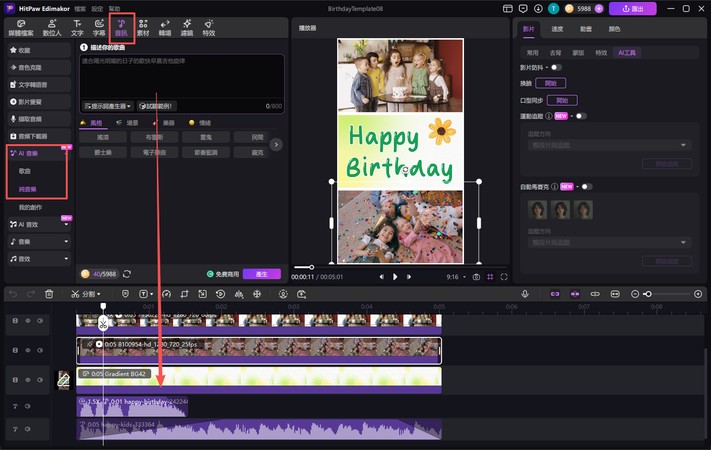Open the feedback message icon in title bar
The height and width of the screenshot is (450, 711).
tap(523, 9)
